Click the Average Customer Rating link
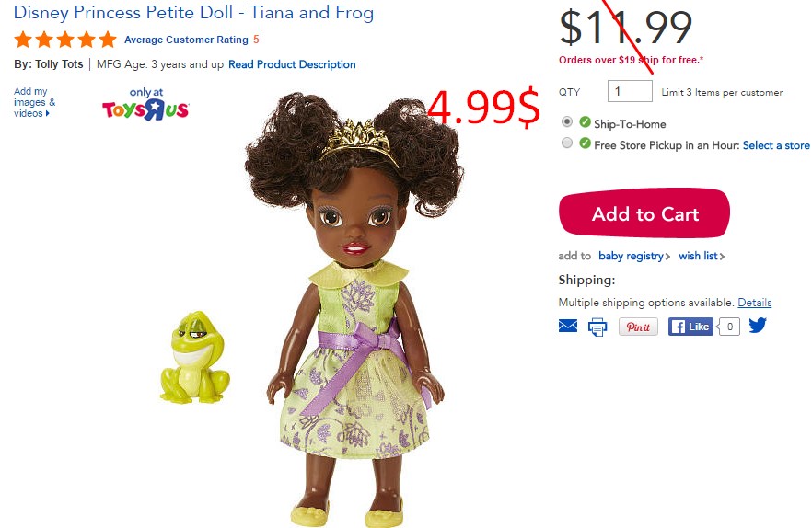This screenshot has height=528, width=812. pyautogui.click(x=186, y=40)
